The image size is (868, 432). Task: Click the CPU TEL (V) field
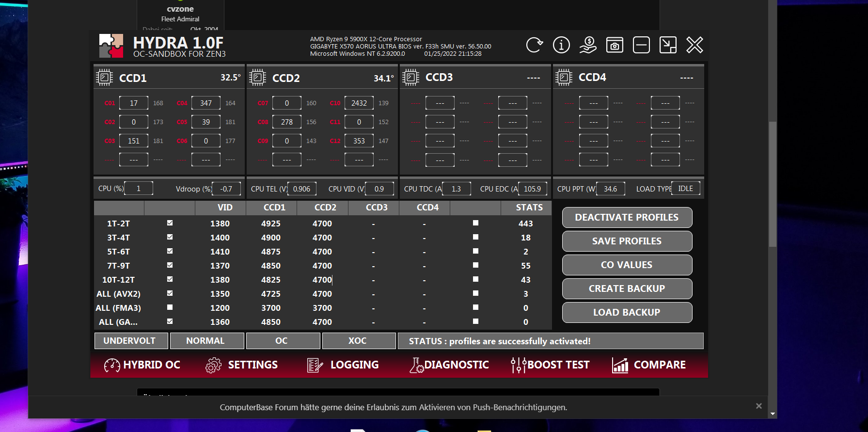point(302,189)
